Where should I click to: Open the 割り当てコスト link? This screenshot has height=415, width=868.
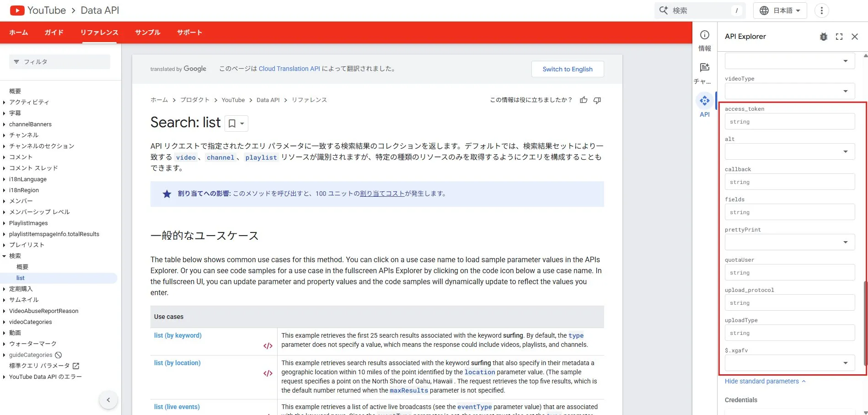coord(382,194)
